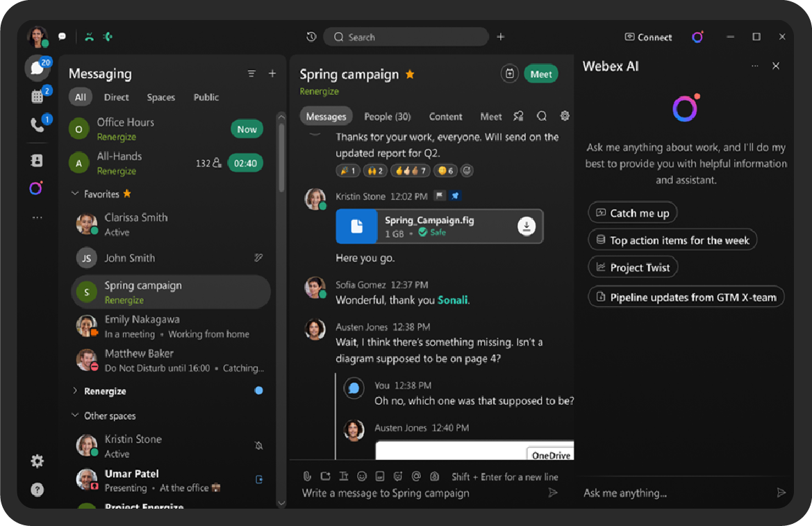Select the Direct filter tab
This screenshot has width=812, height=526.
click(116, 97)
